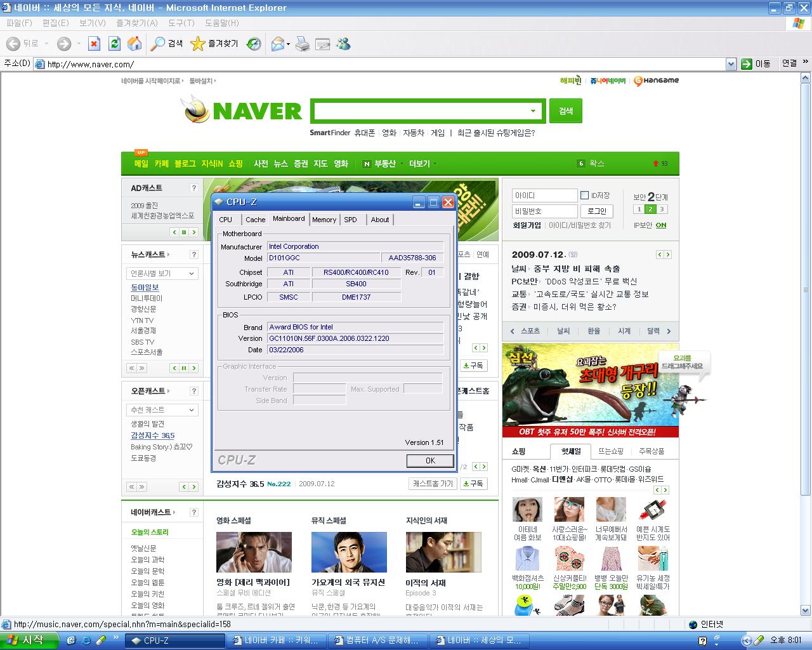Switch to About tab in CPU-Z
This screenshot has height=650, width=812.
tap(380, 220)
